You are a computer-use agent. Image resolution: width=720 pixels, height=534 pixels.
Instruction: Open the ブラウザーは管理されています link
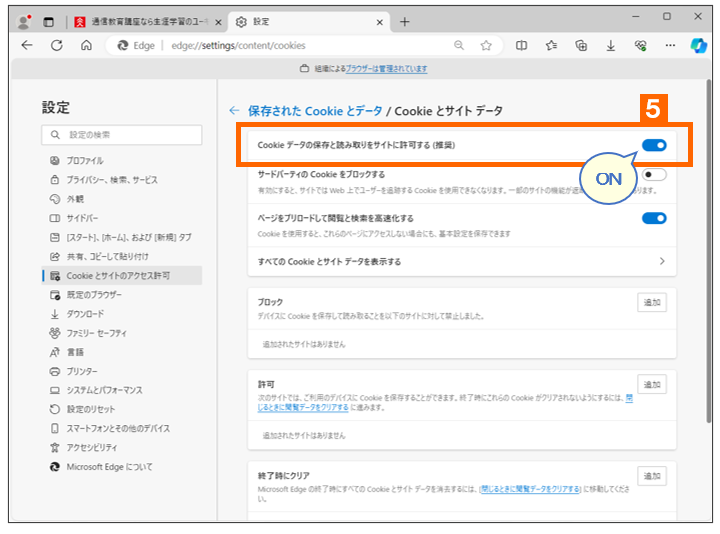click(x=388, y=69)
